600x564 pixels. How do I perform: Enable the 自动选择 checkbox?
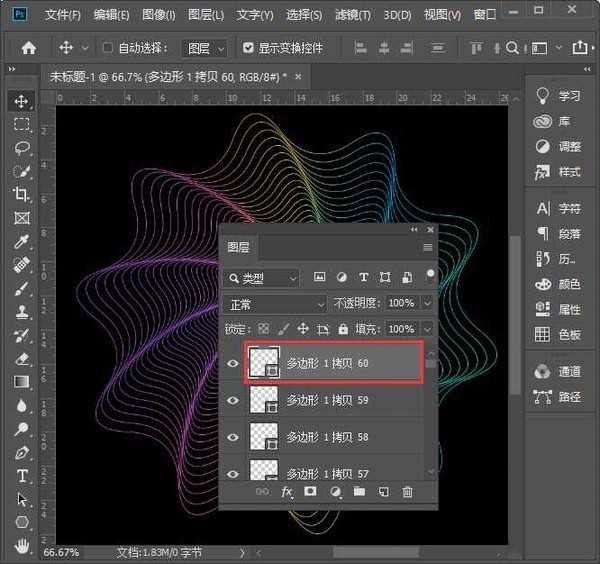[x=107, y=48]
